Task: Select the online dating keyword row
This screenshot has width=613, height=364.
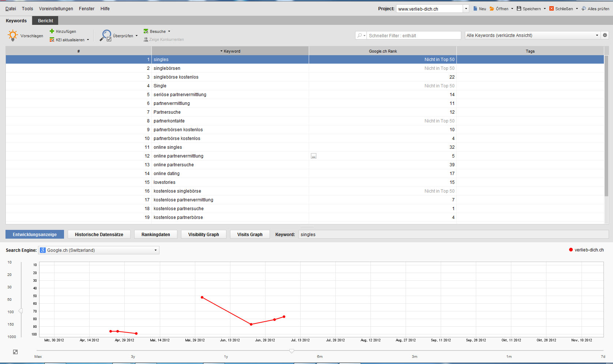Action: pos(305,174)
